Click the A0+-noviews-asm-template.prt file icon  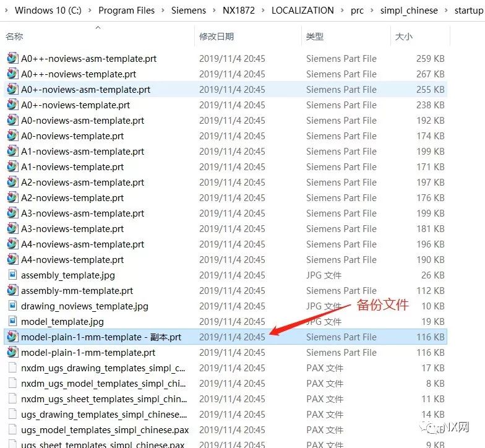[x=12, y=89]
